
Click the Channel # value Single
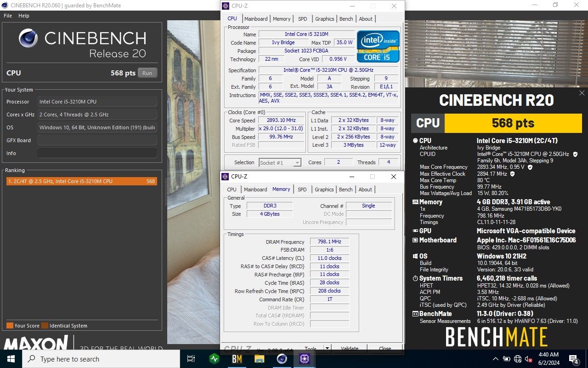(x=368, y=206)
